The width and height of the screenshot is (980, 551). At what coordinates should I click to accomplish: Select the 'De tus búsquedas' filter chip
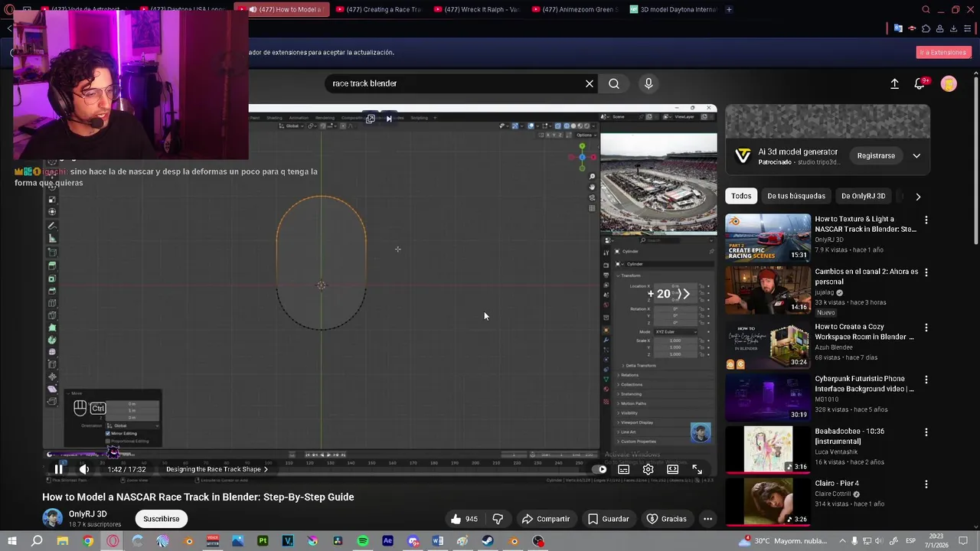[796, 196]
